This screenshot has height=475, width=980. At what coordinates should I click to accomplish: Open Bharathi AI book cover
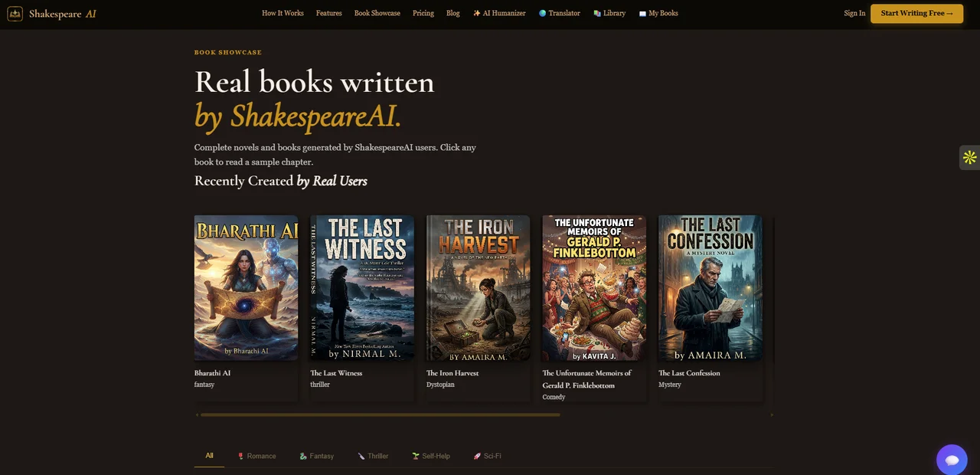point(246,287)
